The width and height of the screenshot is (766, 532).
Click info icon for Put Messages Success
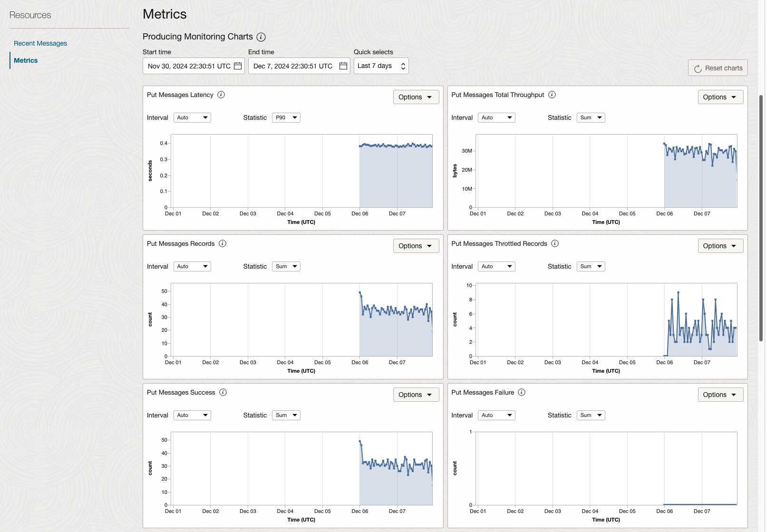223,392
